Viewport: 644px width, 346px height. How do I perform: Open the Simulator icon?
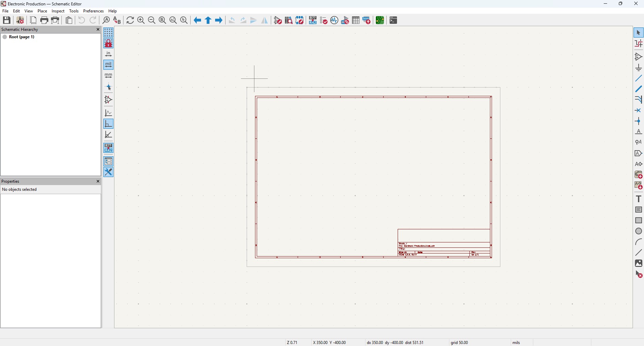pos(335,20)
